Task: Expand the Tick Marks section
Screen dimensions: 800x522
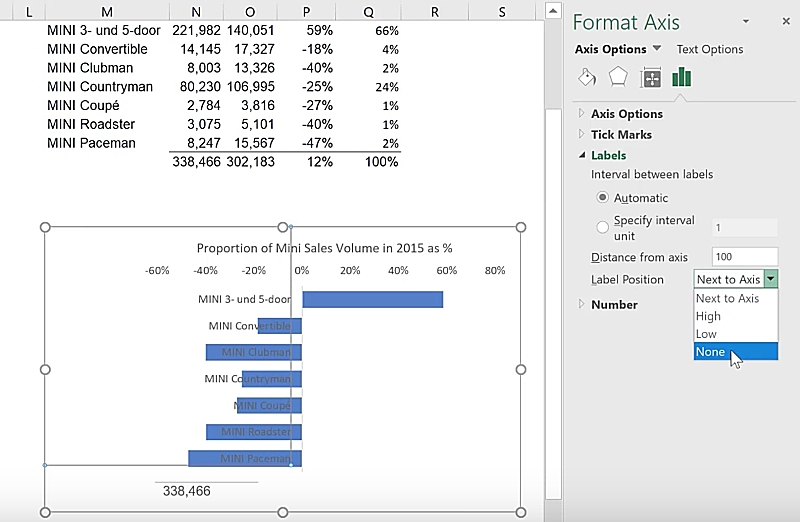Action: pyautogui.click(x=620, y=135)
